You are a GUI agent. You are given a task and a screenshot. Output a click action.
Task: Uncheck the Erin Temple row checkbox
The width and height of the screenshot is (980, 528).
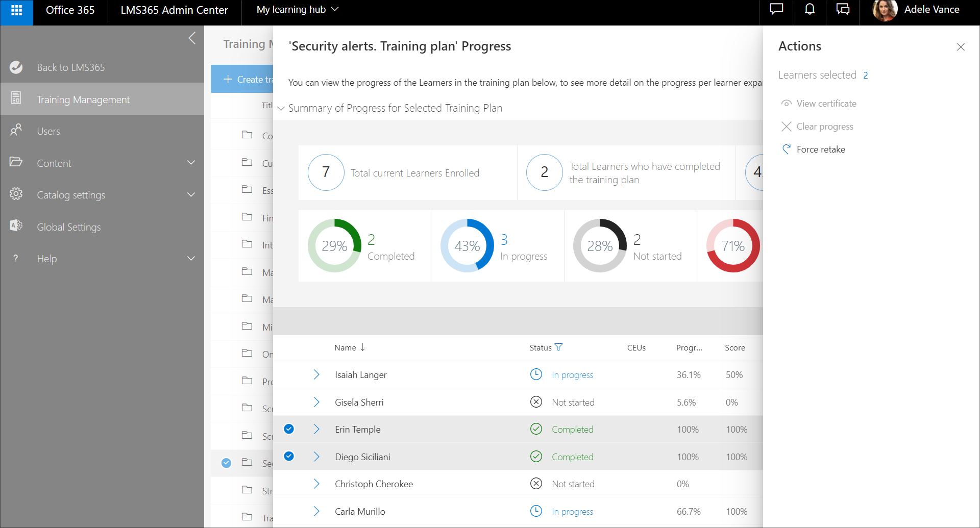point(289,429)
